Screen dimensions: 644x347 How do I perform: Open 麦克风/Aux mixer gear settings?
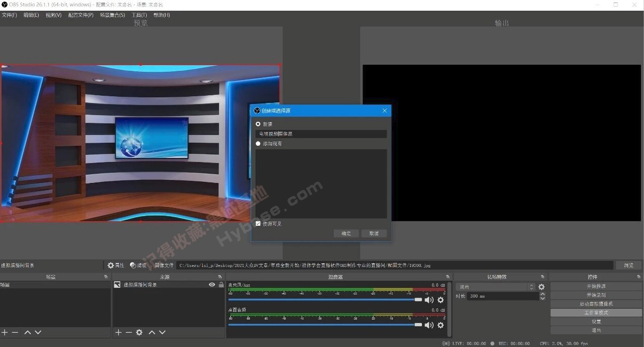(x=440, y=300)
